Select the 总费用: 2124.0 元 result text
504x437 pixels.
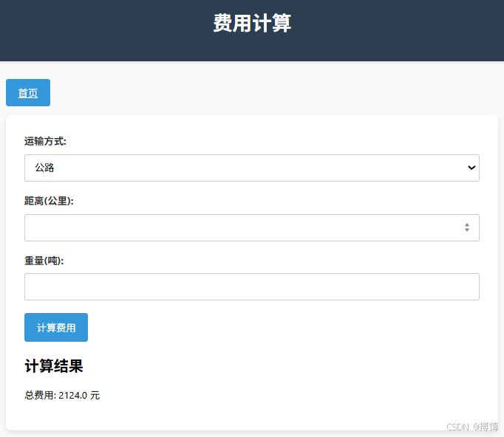[62, 395]
